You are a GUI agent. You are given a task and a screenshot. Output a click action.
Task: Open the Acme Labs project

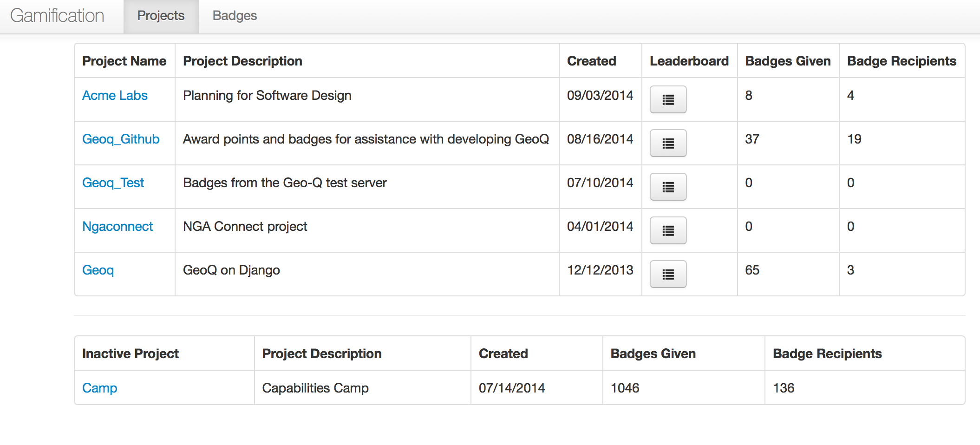coord(115,95)
